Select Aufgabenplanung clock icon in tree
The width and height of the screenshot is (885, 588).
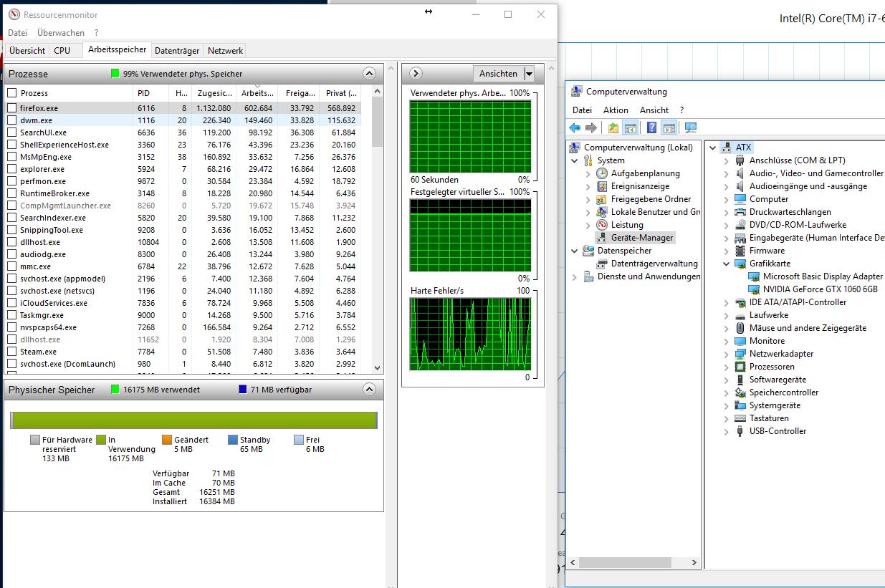point(603,173)
